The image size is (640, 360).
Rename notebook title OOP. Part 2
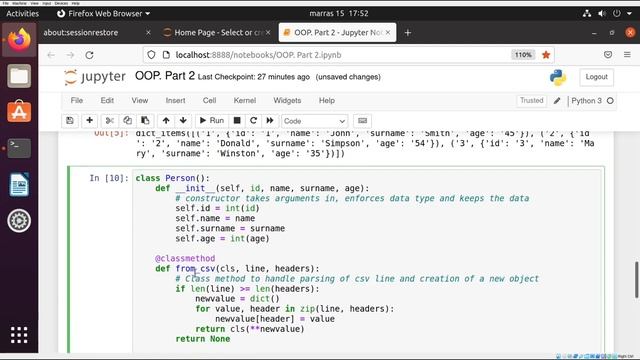(x=165, y=76)
